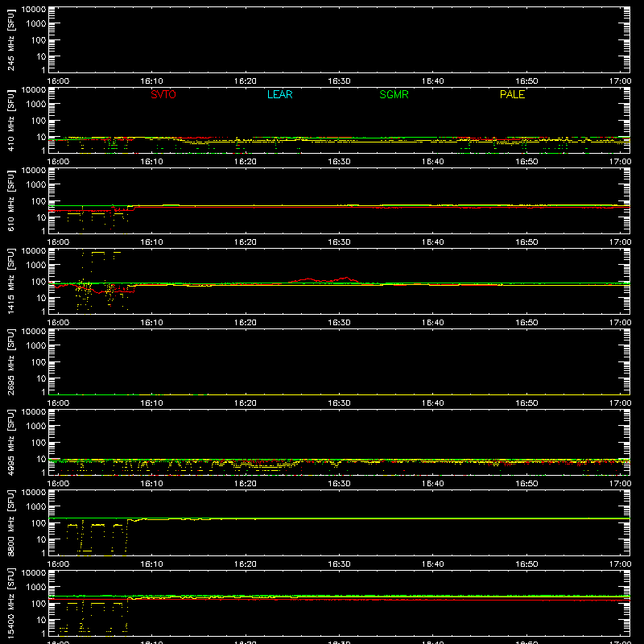Click the 1000 y-tick of 2695 MHz panel
This screenshot has height=644, width=644.
(36, 346)
